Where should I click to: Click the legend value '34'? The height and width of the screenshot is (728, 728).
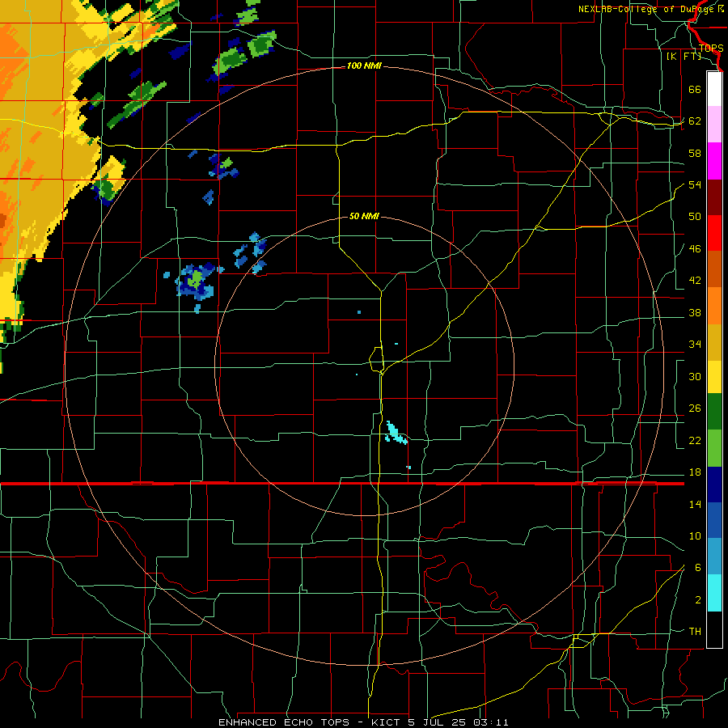pyautogui.click(x=695, y=345)
